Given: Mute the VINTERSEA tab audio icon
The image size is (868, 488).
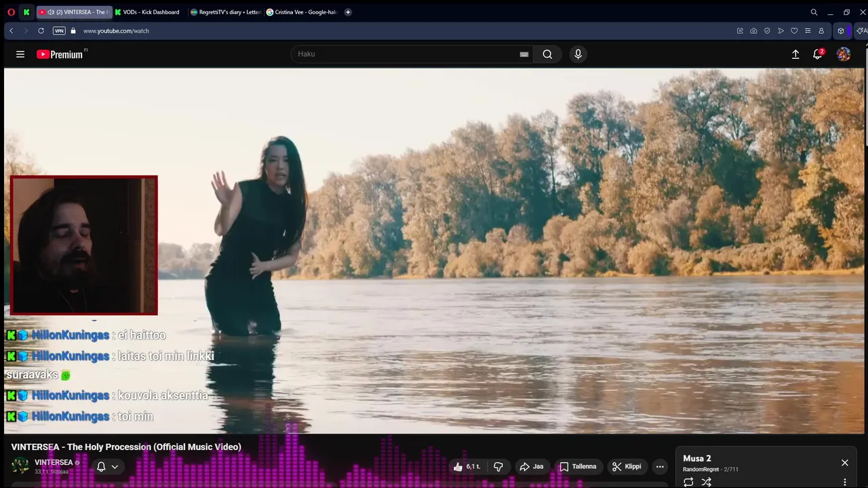Looking at the screenshot, I should pyautogui.click(x=51, y=12).
